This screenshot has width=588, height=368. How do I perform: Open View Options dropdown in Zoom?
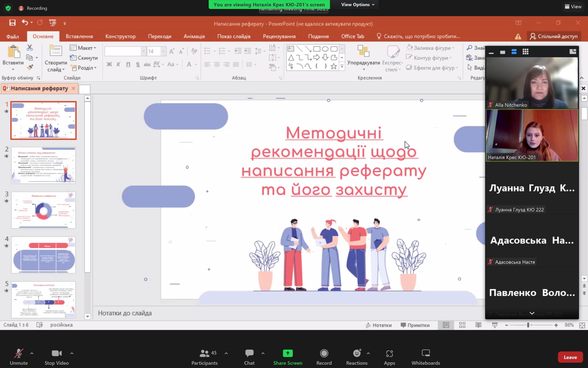coord(358,4)
